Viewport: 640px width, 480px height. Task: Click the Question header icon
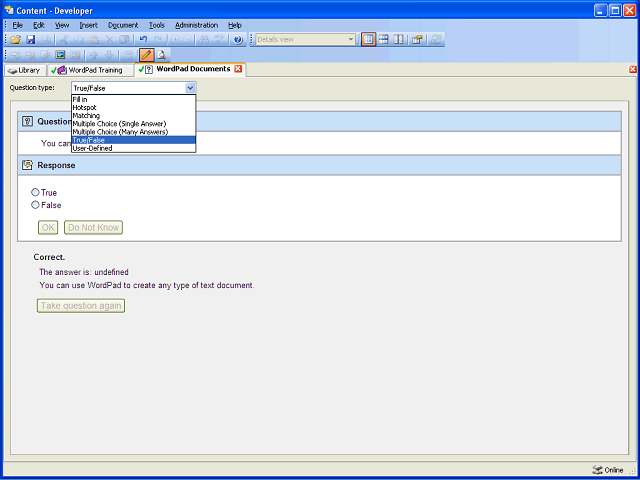pos(27,121)
